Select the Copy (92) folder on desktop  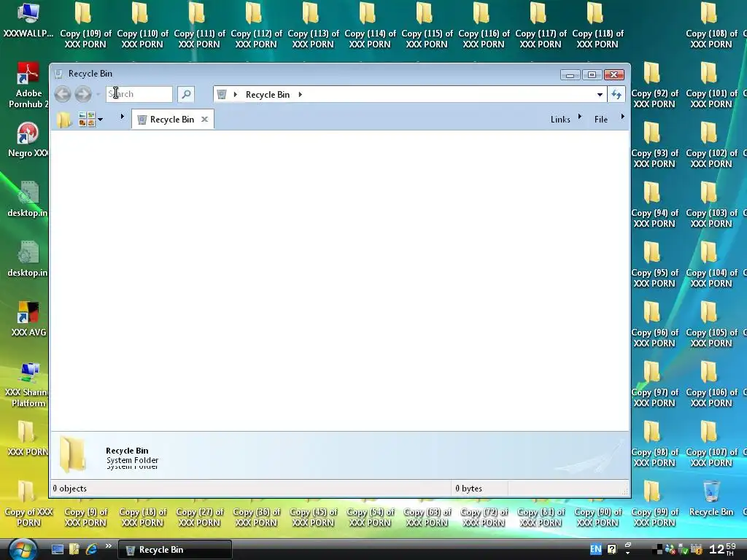click(654, 86)
